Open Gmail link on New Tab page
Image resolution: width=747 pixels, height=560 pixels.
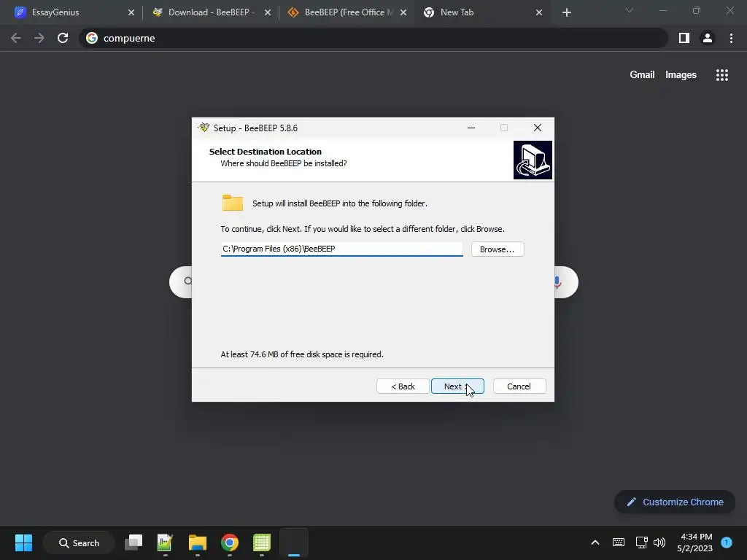(x=642, y=75)
